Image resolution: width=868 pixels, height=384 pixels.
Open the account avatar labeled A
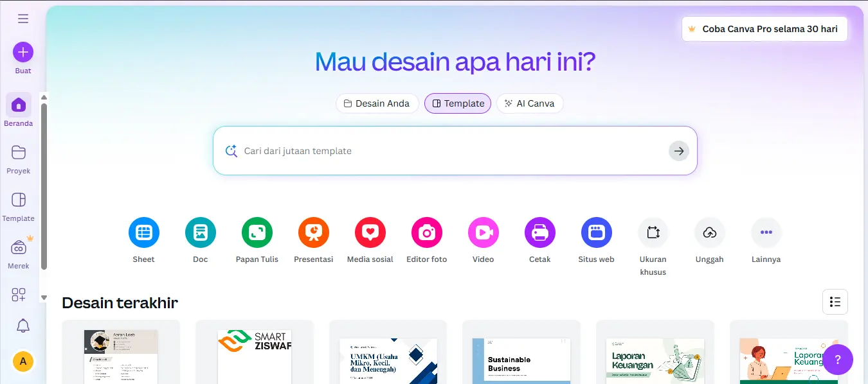(x=23, y=361)
